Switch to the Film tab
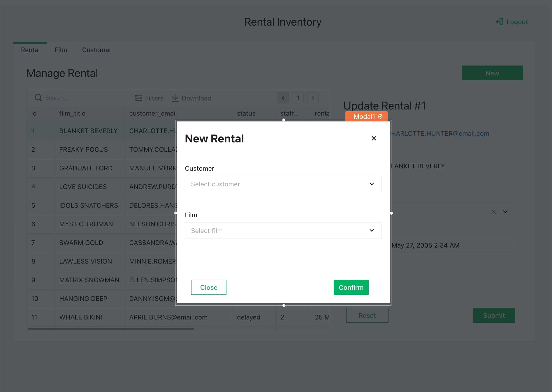This screenshot has width=552, height=392. [x=61, y=50]
